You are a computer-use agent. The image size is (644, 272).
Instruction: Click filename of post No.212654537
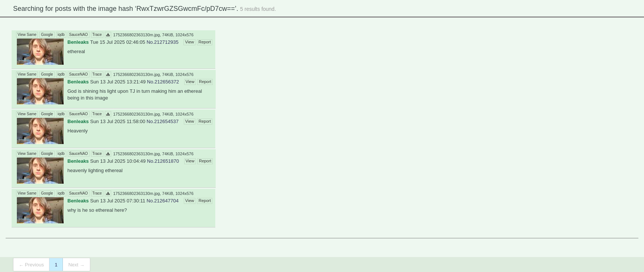pos(136,114)
